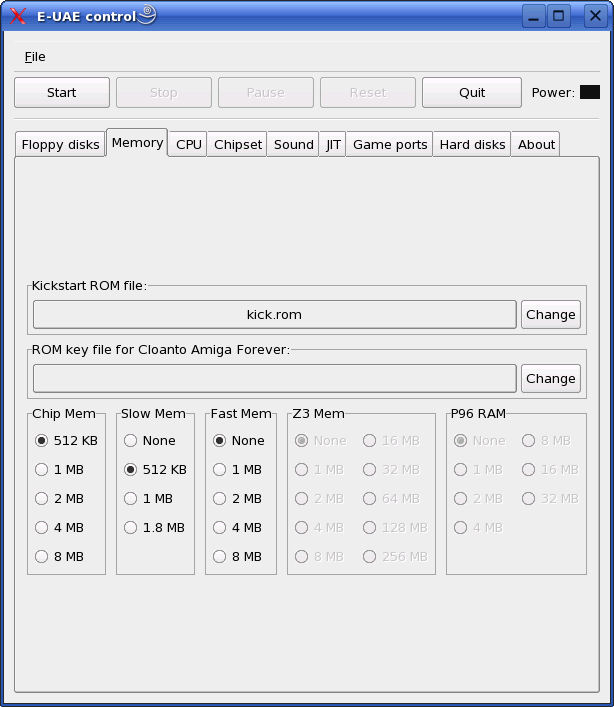Click the ROM key file path field
The image size is (614, 707).
274,378
